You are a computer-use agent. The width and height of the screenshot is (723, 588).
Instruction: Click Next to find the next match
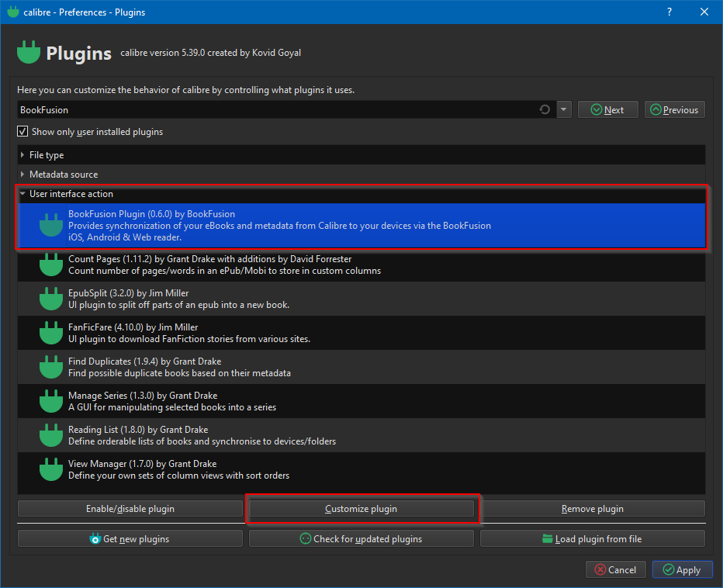click(x=607, y=109)
